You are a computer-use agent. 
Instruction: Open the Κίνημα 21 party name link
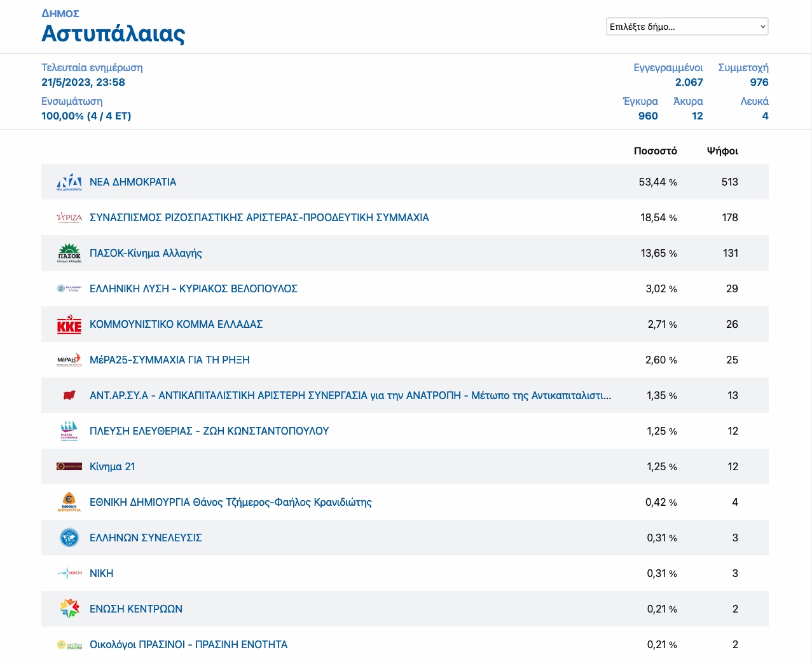[113, 466]
